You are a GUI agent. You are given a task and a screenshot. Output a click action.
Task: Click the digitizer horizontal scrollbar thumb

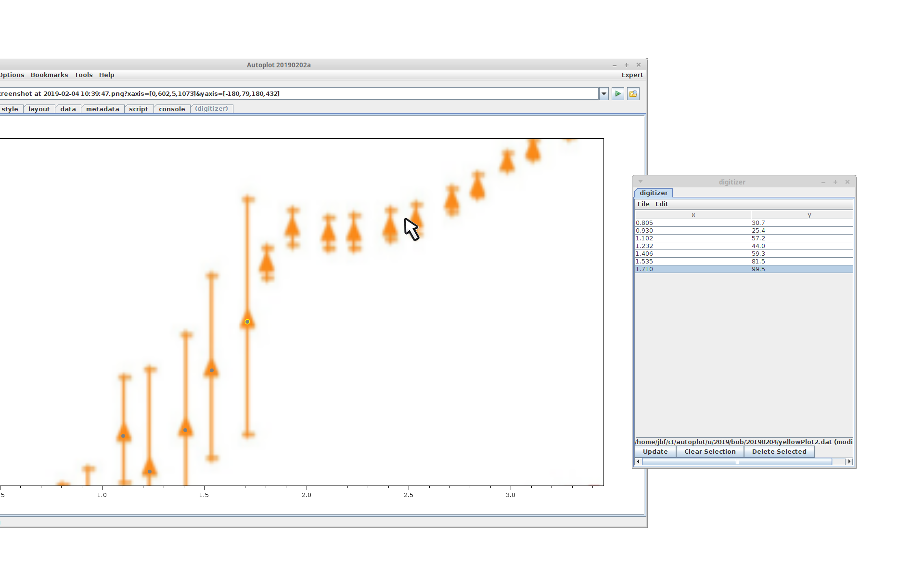737,461
